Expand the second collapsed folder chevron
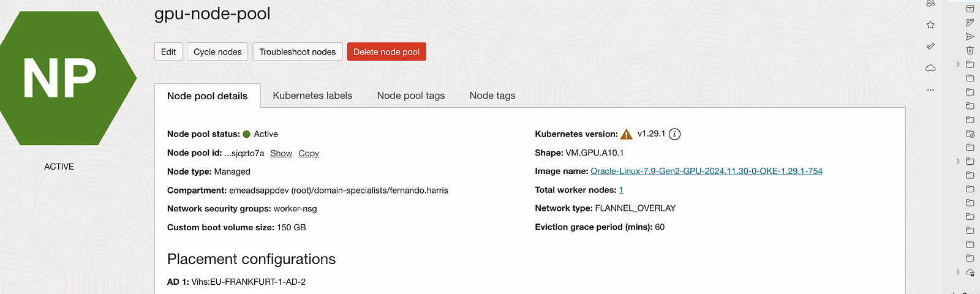980x294 pixels. click(958, 161)
